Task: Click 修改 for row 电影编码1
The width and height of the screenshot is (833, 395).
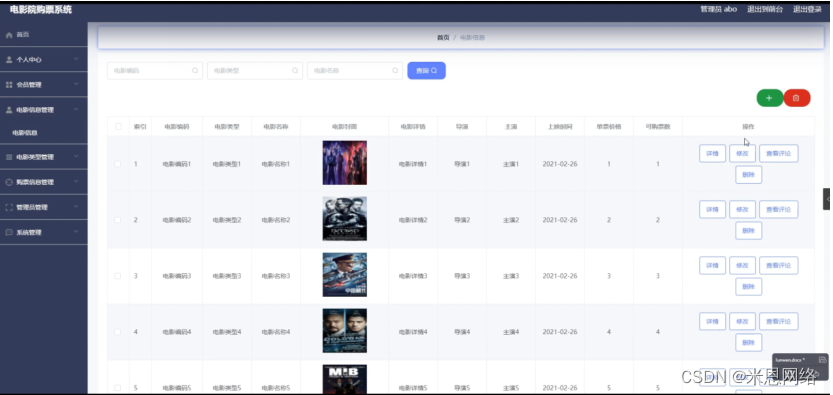Action: coord(742,153)
